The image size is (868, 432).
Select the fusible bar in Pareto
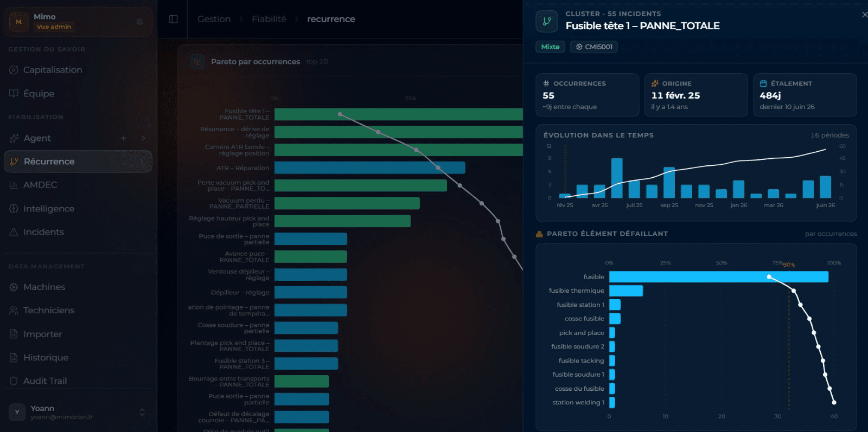pos(719,277)
